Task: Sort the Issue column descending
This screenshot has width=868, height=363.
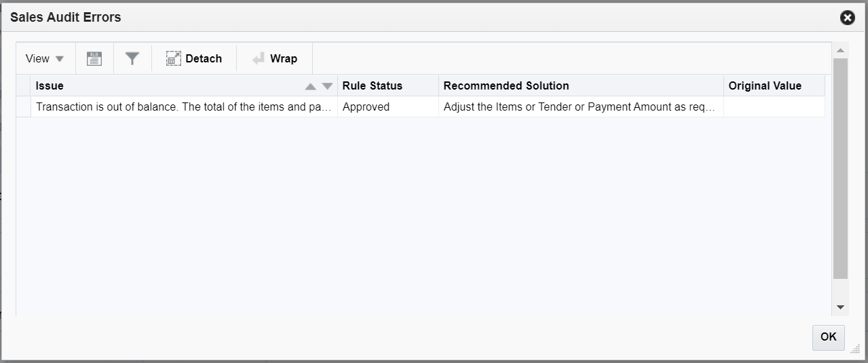Action: pyautogui.click(x=327, y=86)
